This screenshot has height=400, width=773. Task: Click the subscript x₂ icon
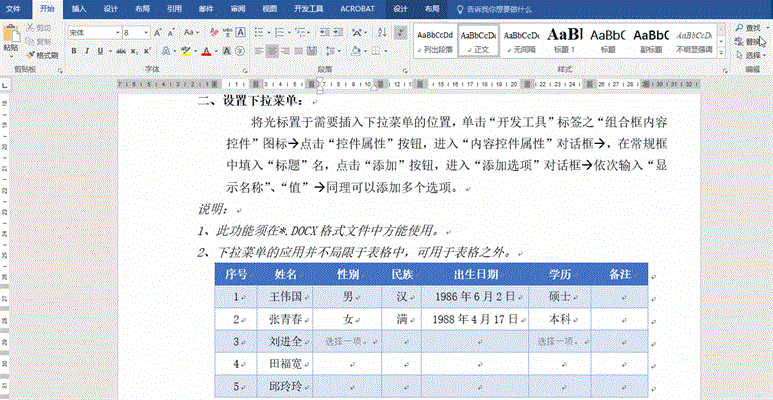(x=133, y=51)
